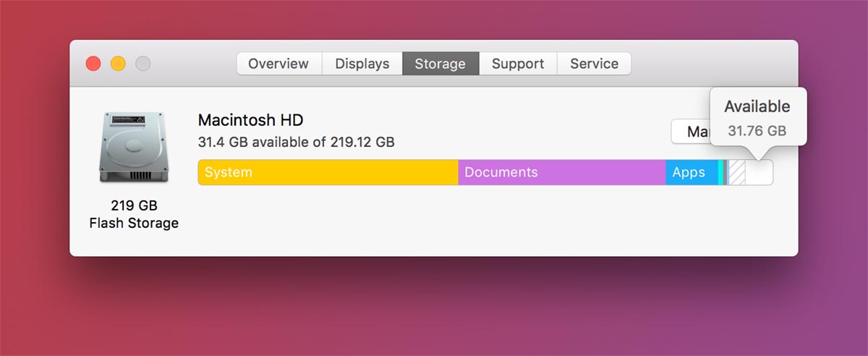Select the Storage tab
Viewport: 868px width, 356px height.
click(x=440, y=64)
